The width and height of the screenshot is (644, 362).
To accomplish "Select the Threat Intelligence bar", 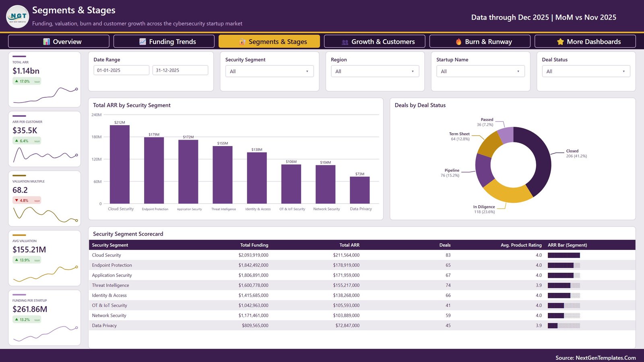I will 223,175.
